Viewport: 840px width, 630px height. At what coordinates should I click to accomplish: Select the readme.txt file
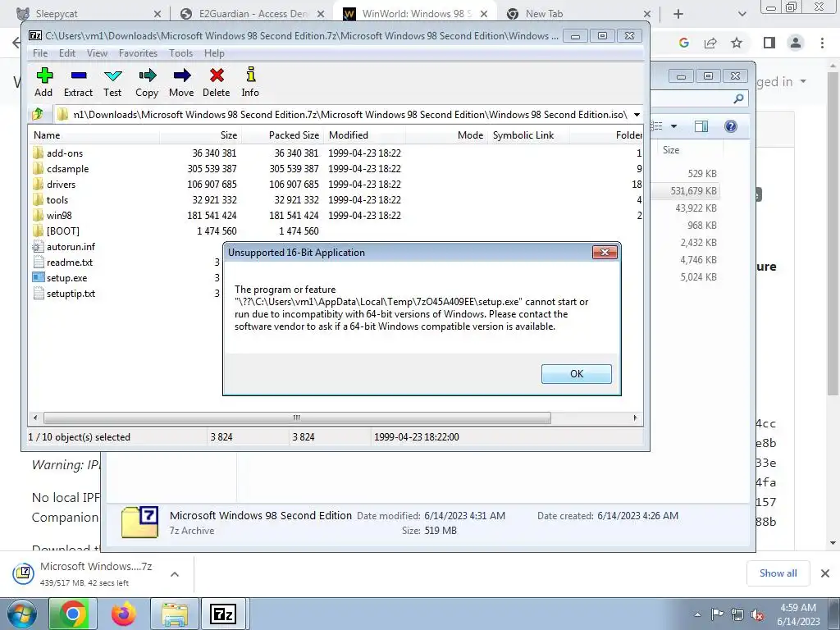[x=63, y=262]
